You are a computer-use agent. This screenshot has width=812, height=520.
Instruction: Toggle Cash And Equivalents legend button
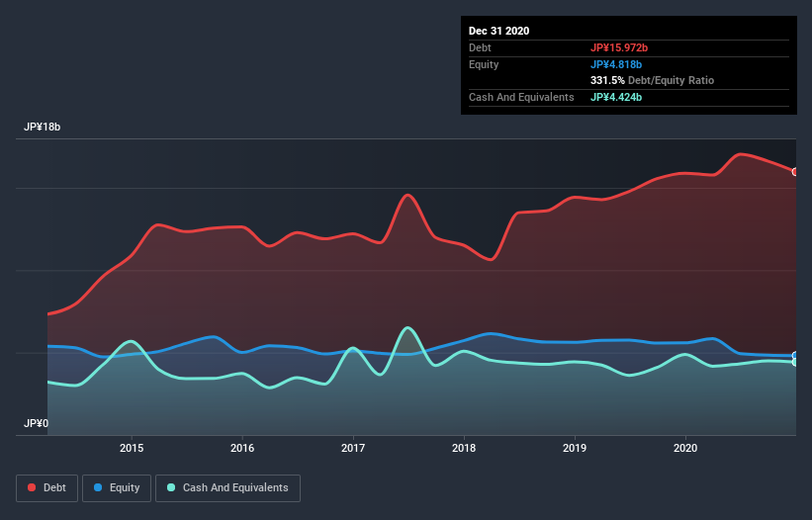(x=227, y=488)
